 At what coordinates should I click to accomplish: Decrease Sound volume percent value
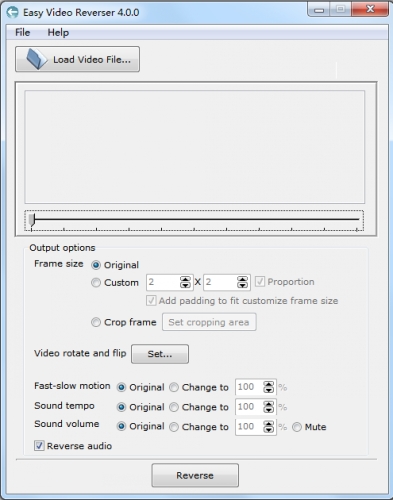(x=269, y=430)
